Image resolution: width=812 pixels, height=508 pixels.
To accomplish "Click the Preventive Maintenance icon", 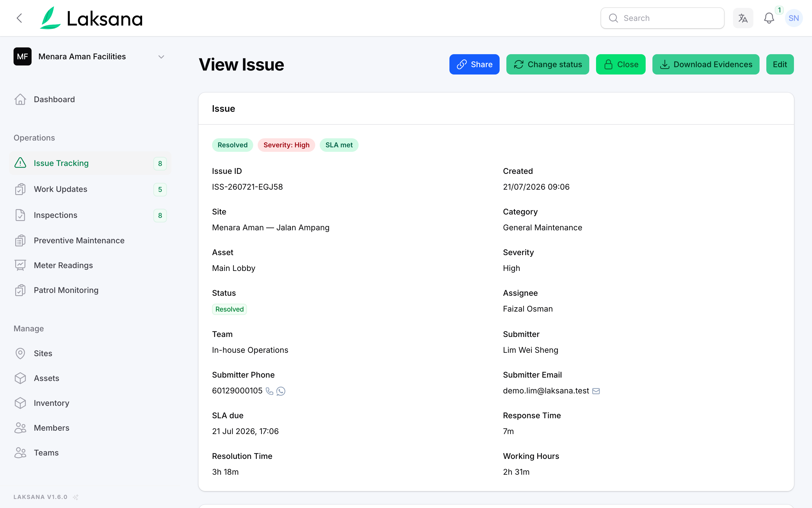I will (20, 240).
